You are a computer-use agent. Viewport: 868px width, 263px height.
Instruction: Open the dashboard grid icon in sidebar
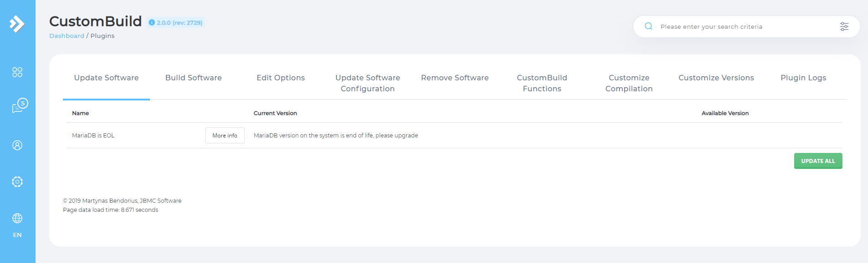click(17, 72)
